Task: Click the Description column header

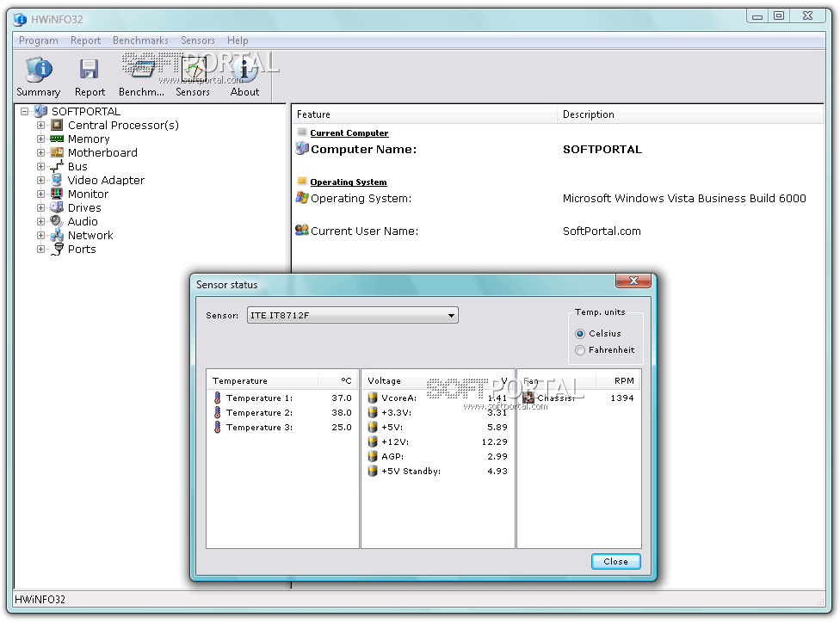Action: point(691,114)
